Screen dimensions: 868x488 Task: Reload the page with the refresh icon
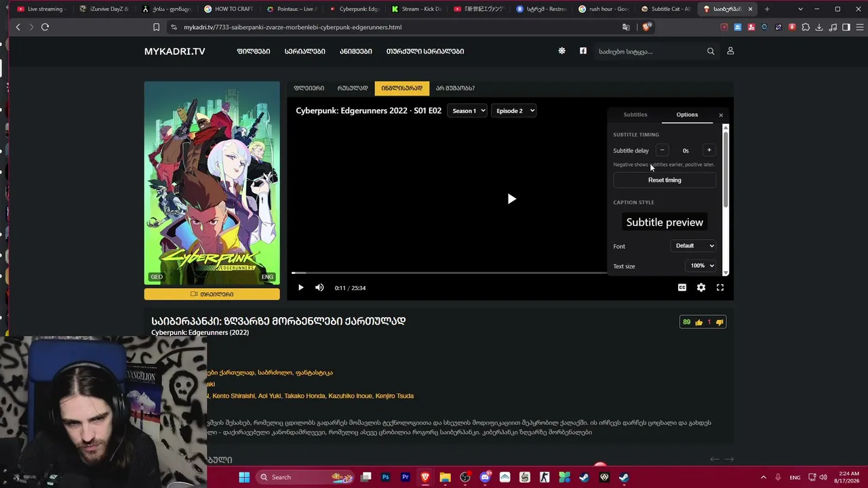[45, 27]
